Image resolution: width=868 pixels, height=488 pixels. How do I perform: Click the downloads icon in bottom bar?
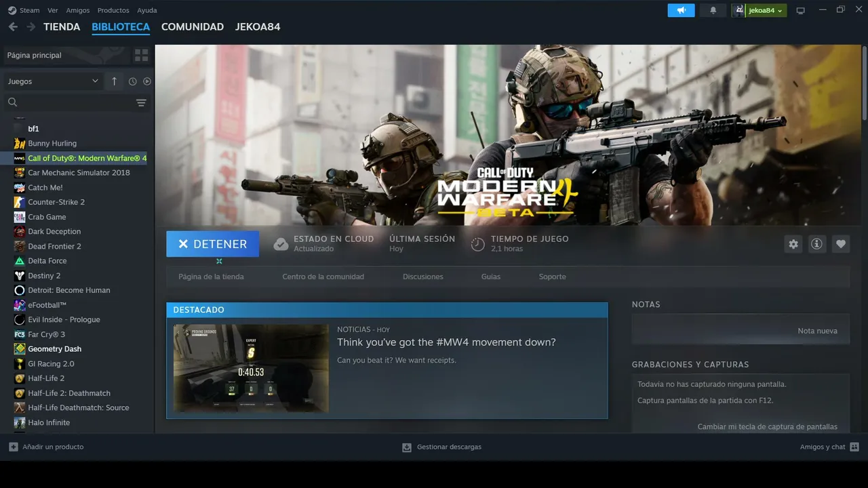(x=407, y=447)
